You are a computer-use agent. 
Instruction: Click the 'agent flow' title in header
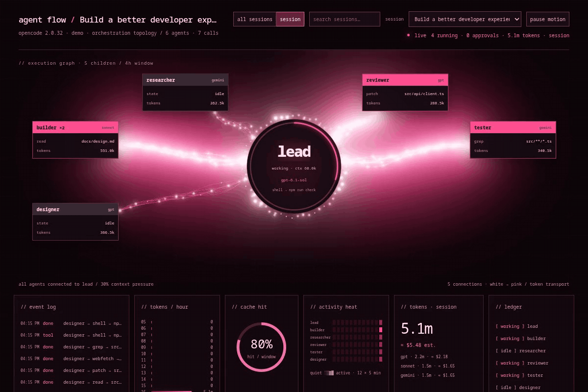point(42,20)
